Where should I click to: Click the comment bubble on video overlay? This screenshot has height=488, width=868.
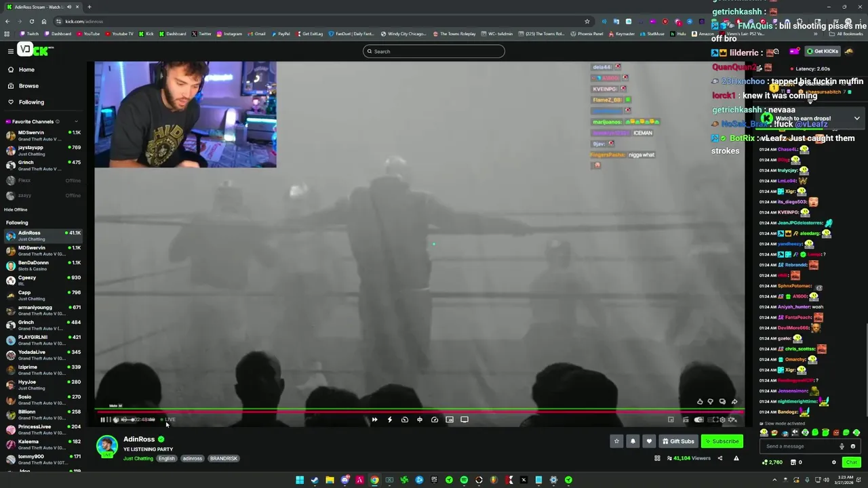pyautogui.click(x=722, y=402)
